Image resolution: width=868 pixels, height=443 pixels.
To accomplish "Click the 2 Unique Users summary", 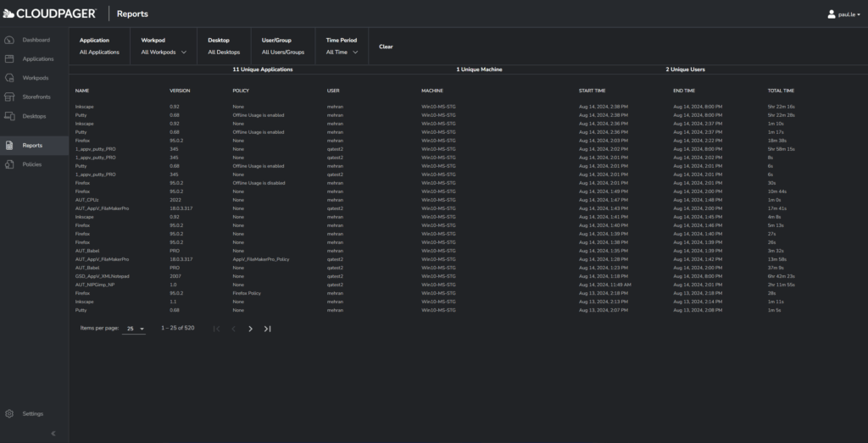I will [685, 69].
